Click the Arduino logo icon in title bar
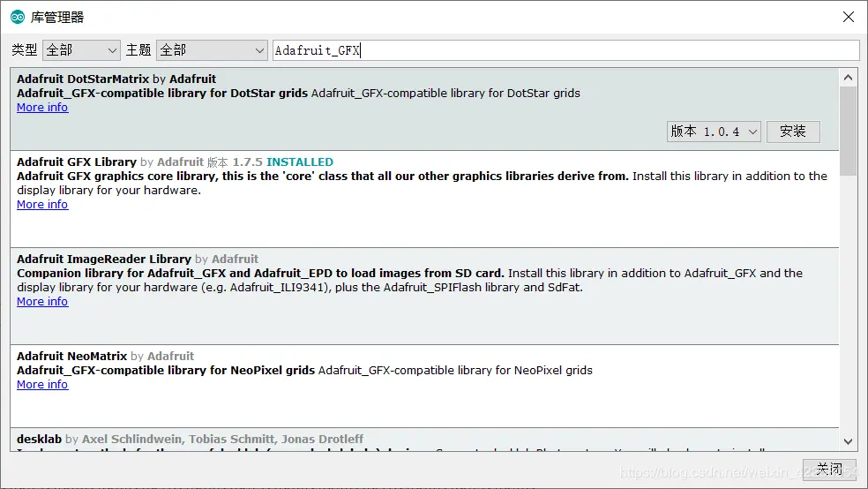The height and width of the screenshot is (489, 868). 18,17
